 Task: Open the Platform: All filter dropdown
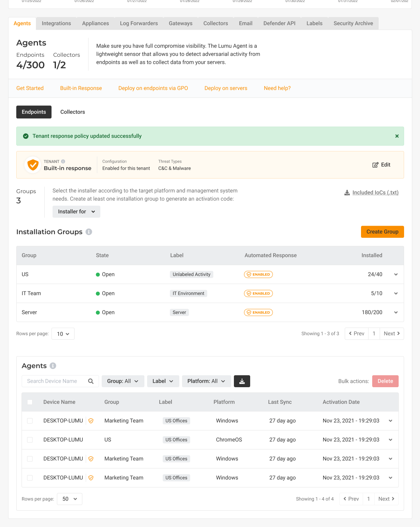point(206,381)
